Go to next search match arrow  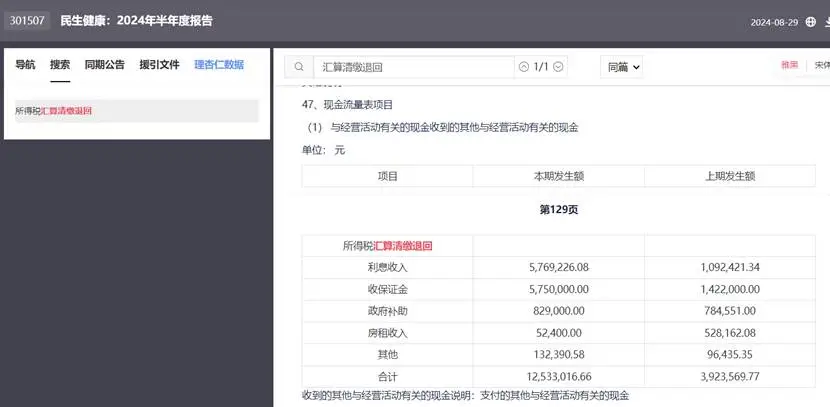tap(557, 67)
